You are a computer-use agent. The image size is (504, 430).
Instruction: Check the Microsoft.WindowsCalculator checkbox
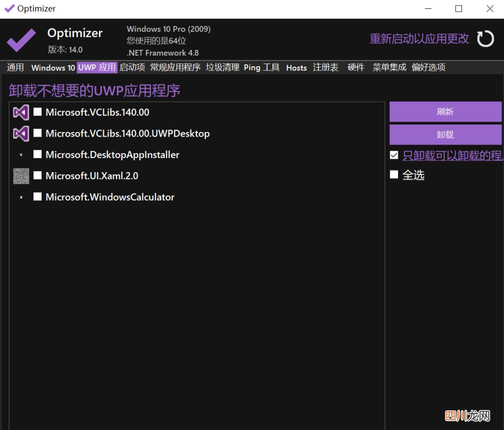pos(38,196)
